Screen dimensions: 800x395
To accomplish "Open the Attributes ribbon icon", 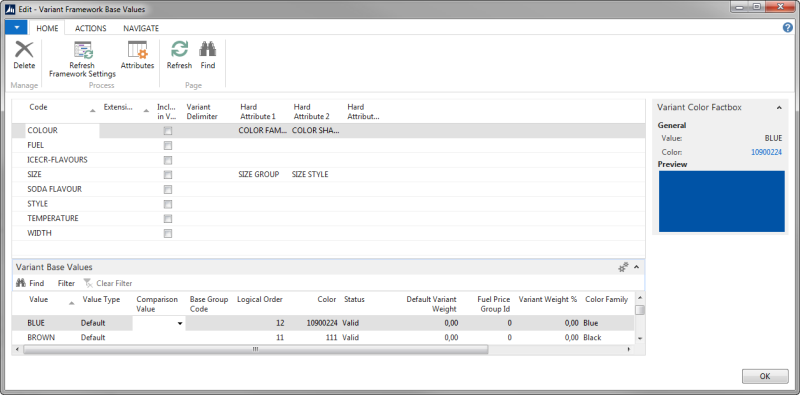I will (x=137, y=55).
